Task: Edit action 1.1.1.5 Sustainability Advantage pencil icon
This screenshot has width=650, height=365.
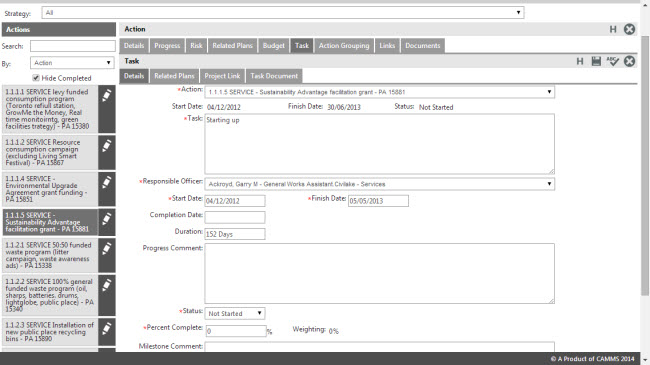Action: pos(107,222)
